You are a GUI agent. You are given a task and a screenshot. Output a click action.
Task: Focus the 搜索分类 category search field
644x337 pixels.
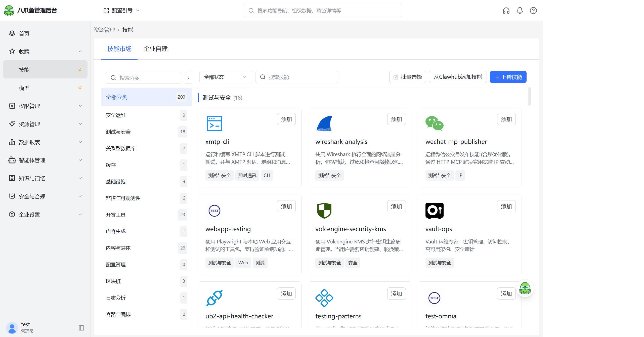144,78
